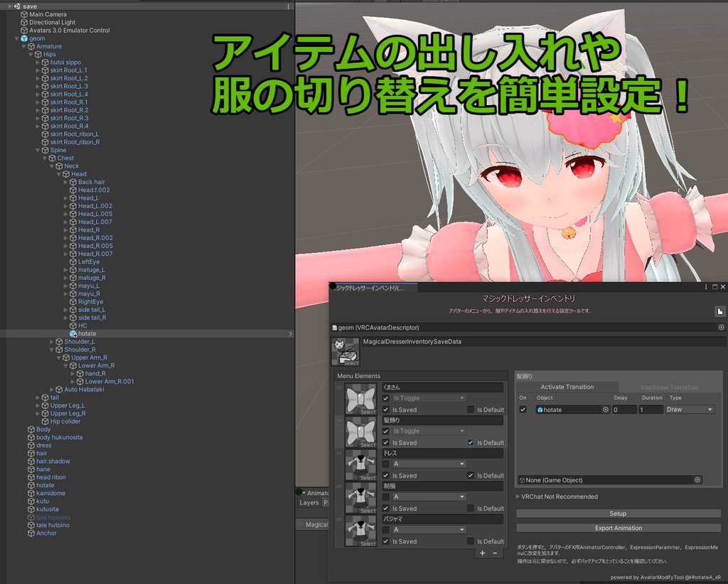
Task: Click the cube icon next to Directional Light
Action: 24,22
